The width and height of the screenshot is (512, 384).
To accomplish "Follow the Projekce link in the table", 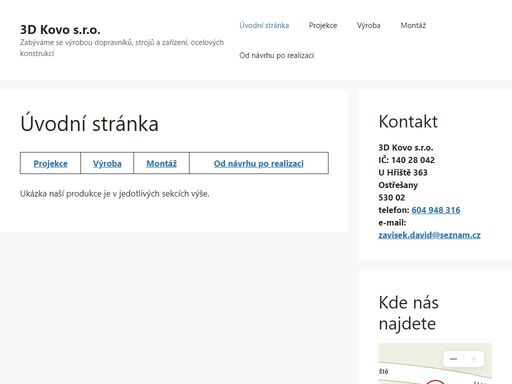I will (x=50, y=164).
